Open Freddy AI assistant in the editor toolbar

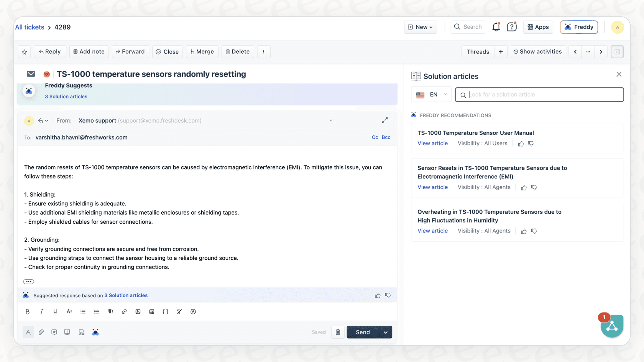click(x=95, y=332)
